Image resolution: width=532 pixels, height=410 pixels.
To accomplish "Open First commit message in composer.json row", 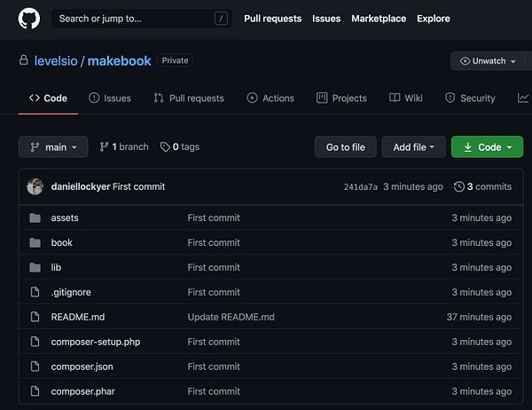I will point(214,367).
